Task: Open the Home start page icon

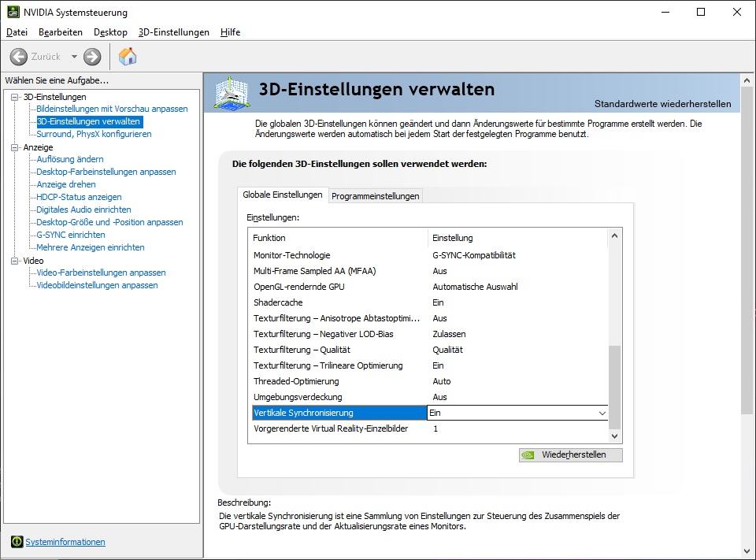Action: click(128, 57)
